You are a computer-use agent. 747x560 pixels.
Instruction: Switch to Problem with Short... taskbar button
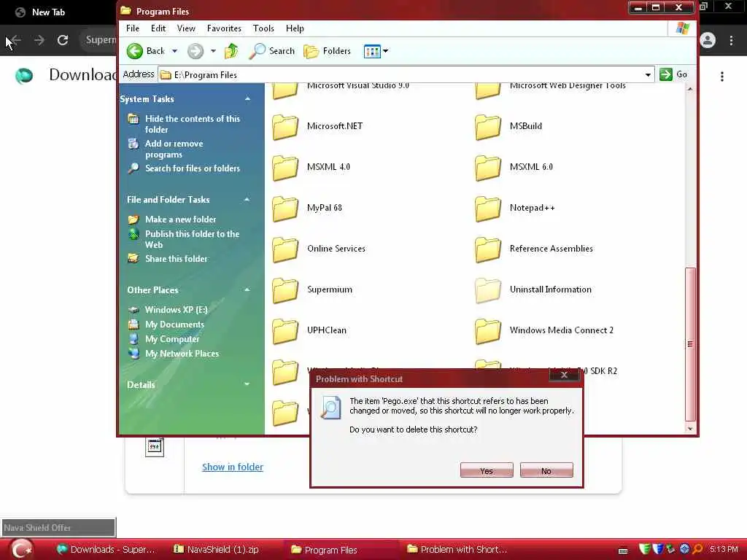(457, 550)
